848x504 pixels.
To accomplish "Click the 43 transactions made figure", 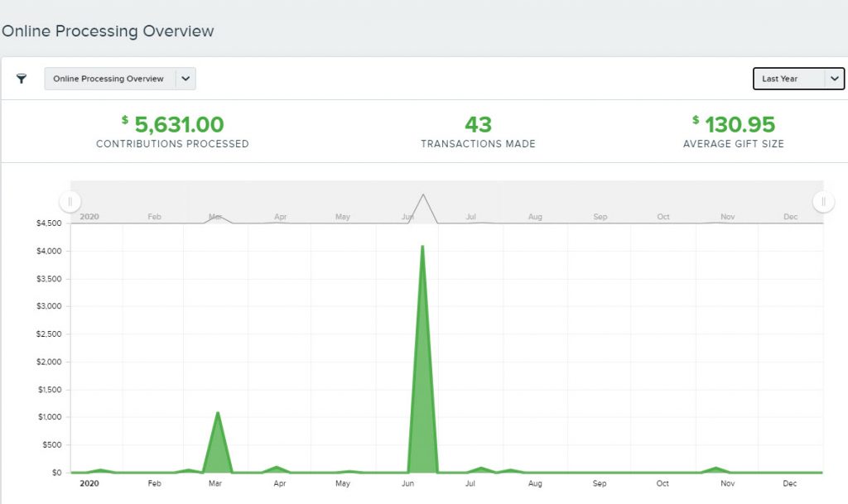I will [x=478, y=125].
